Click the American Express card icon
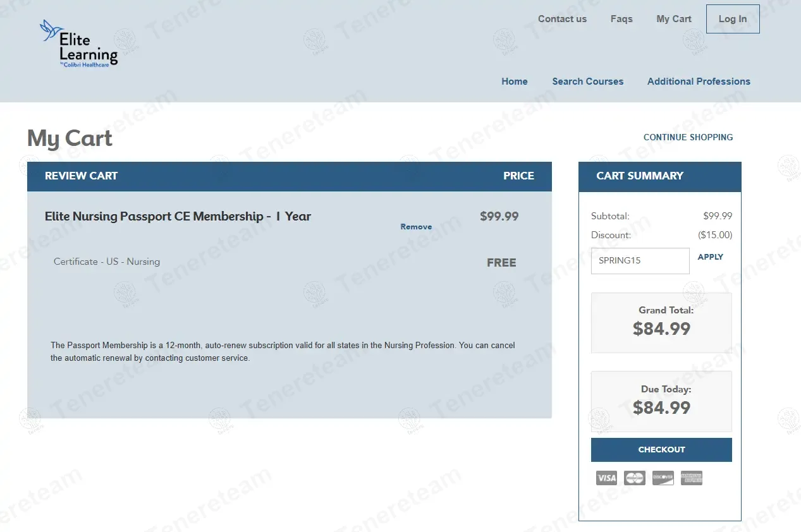 692,478
